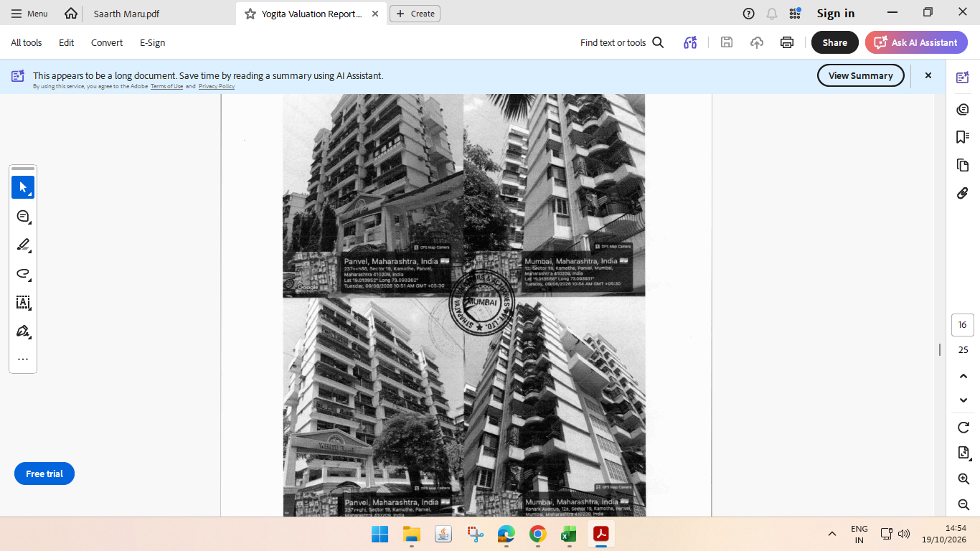The width and height of the screenshot is (980, 551).
Task: Click the Create new tab button
Action: [415, 14]
